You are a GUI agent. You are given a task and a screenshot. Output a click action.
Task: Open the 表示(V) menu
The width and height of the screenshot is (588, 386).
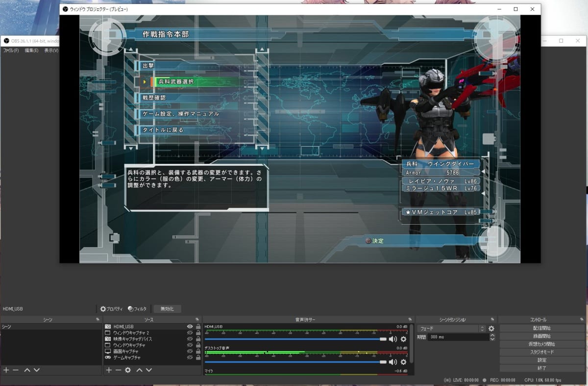(51, 51)
